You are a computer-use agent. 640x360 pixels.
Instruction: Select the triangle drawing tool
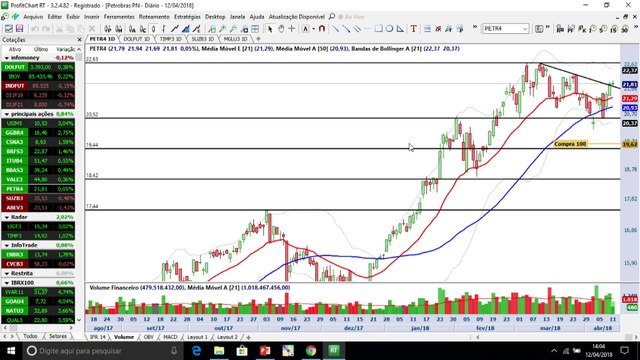400,29
